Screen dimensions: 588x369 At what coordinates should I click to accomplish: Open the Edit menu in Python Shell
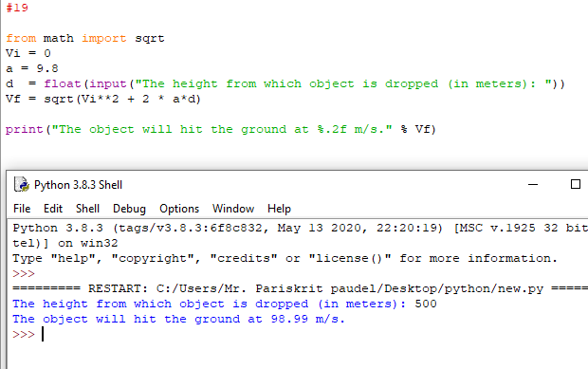coord(53,209)
